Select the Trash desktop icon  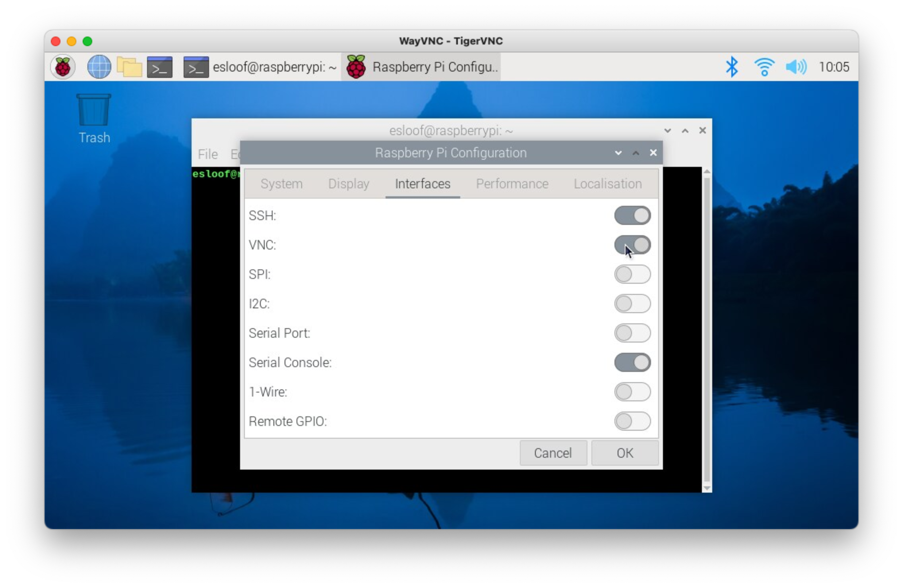point(94,119)
